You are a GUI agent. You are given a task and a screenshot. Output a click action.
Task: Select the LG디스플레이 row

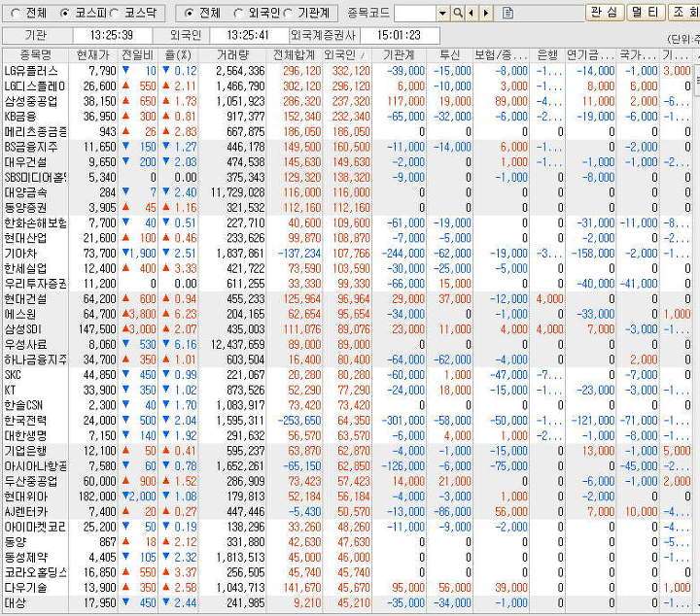(x=348, y=86)
